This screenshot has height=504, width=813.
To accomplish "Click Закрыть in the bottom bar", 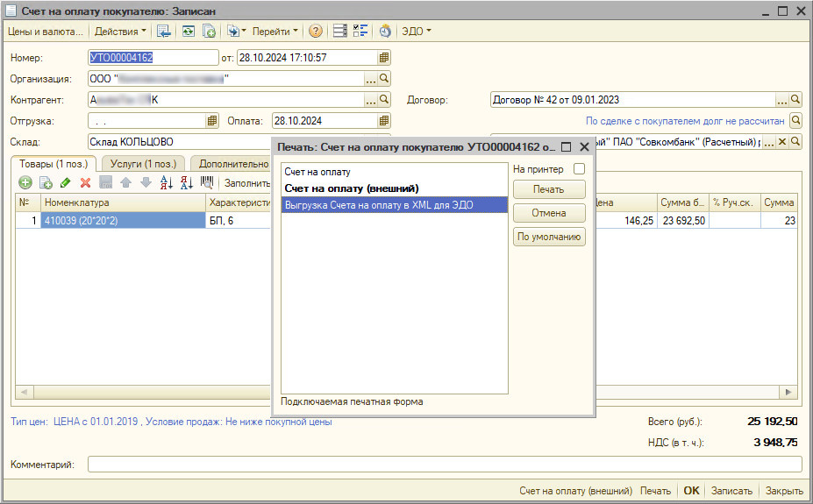I will (x=784, y=491).
